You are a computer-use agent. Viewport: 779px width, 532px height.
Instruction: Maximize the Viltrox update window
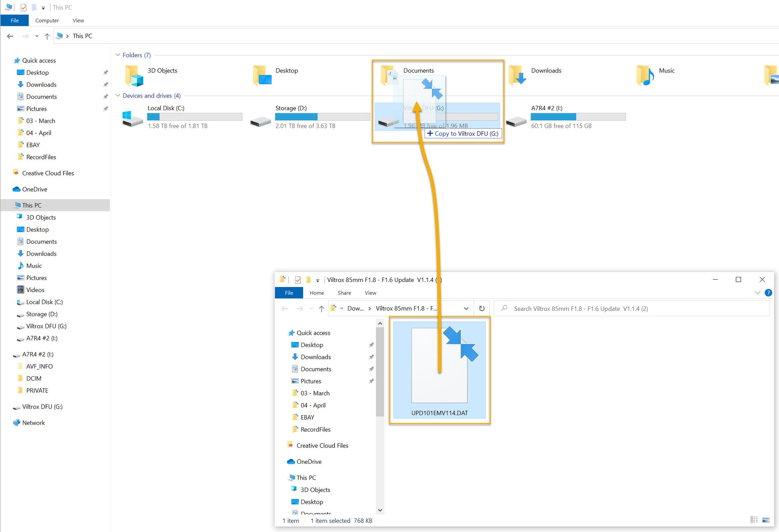(738, 279)
